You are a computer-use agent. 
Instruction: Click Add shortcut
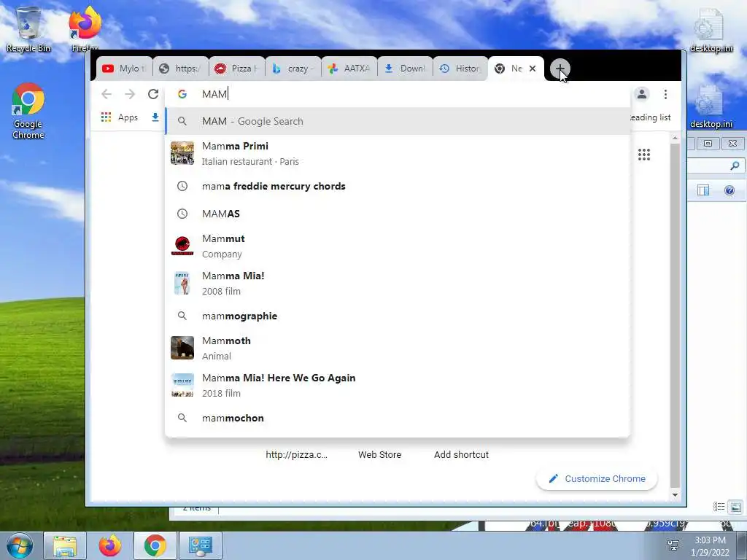(461, 454)
